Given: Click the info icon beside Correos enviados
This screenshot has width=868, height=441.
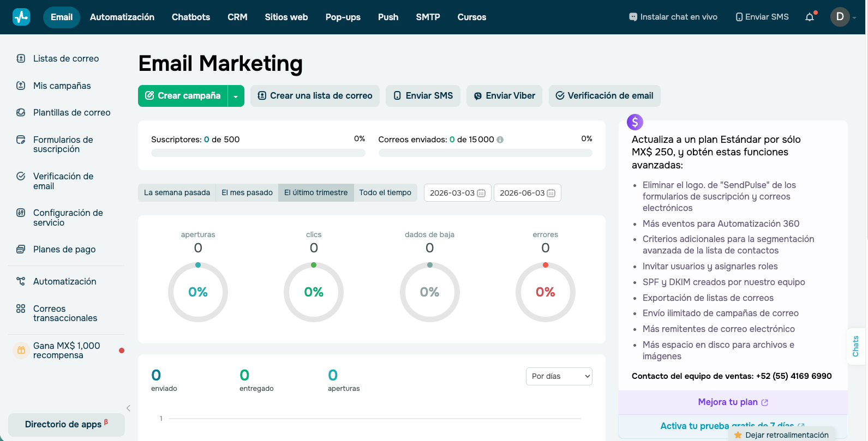Looking at the screenshot, I should (x=500, y=140).
